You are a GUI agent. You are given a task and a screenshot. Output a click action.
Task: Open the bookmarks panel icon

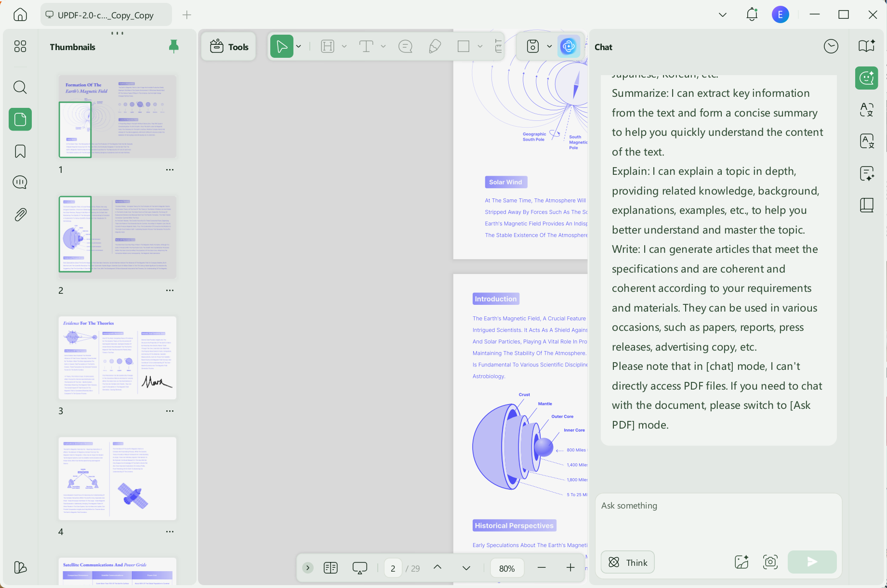(x=20, y=151)
